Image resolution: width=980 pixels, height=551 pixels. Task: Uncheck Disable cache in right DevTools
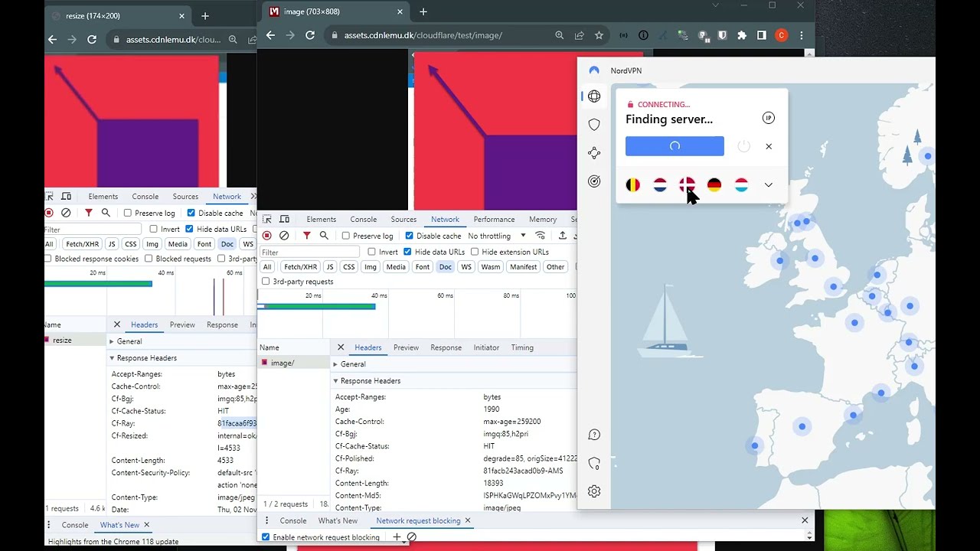click(x=410, y=236)
